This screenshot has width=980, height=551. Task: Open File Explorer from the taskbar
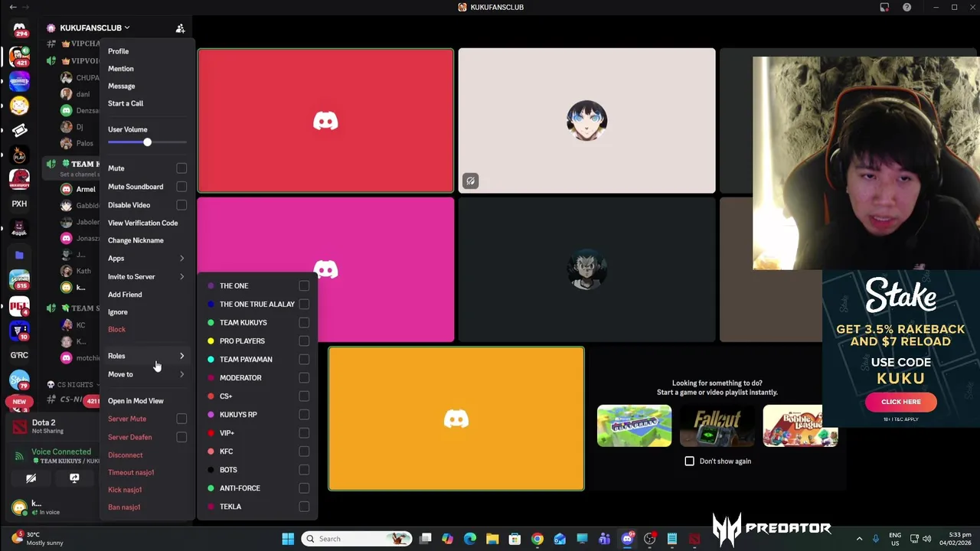pos(492,539)
